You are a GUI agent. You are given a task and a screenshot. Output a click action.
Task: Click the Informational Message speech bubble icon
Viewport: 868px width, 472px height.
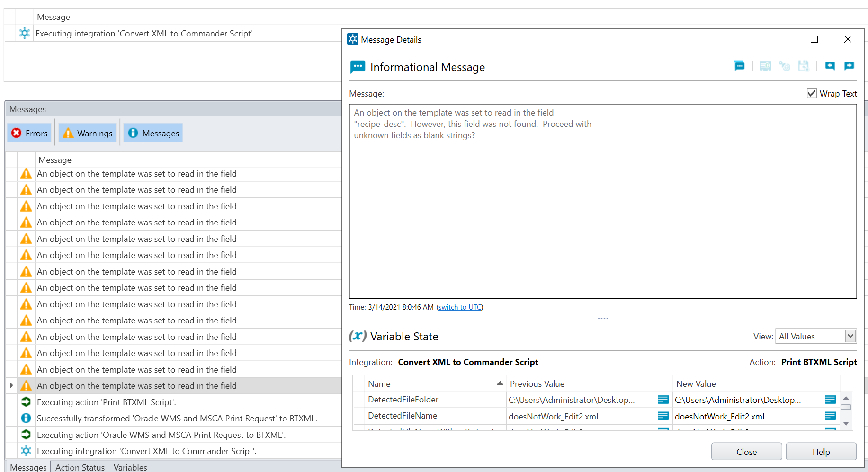click(x=358, y=67)
